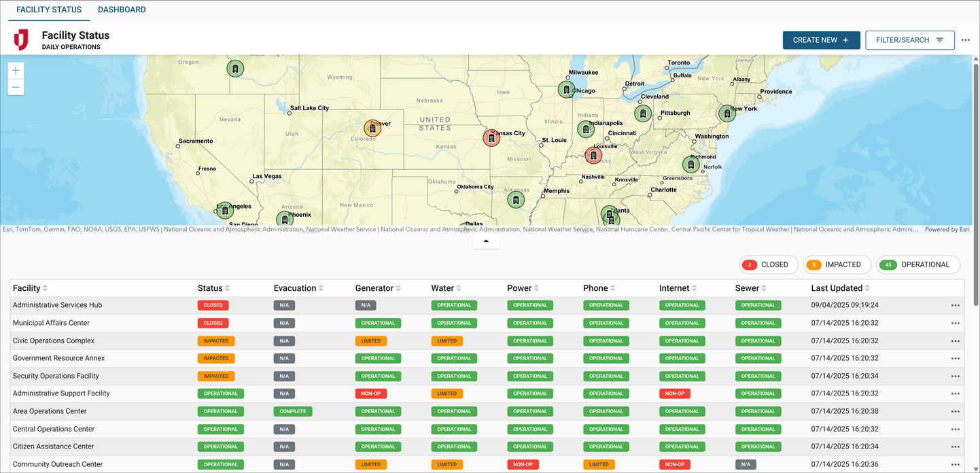Image resolution: width=980 pixels, height=473 pixels.
Task: Collapse the map panel with the chevron
Action: pyautogui.click(x=486, y=240)
